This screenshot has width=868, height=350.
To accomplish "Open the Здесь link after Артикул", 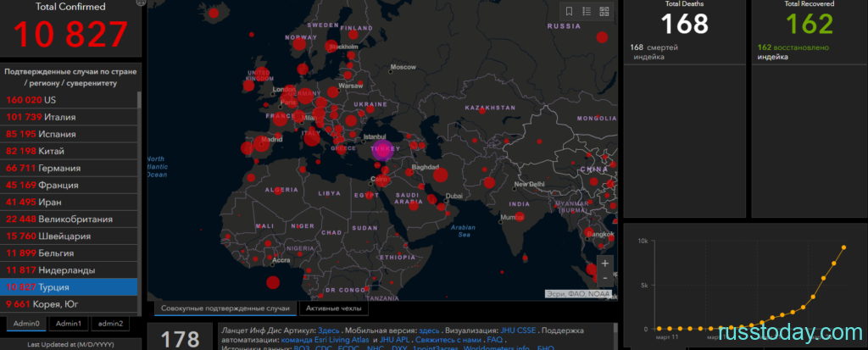I will (329, 331).
